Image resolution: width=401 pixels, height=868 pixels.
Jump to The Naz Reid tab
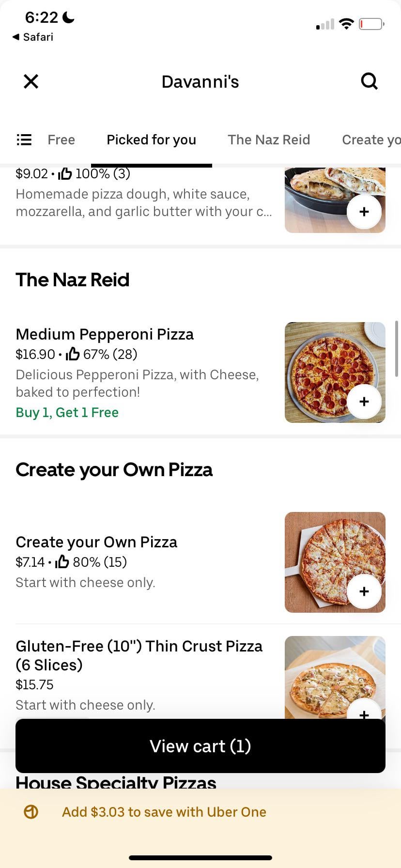tap(269, 140)
